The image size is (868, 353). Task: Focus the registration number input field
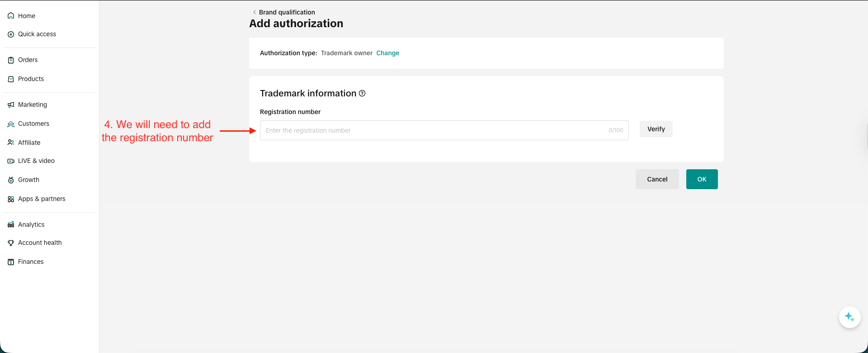click(444, 130)
